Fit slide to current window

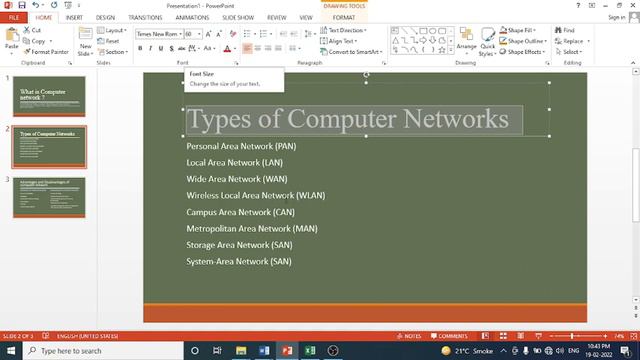[633, 336]
